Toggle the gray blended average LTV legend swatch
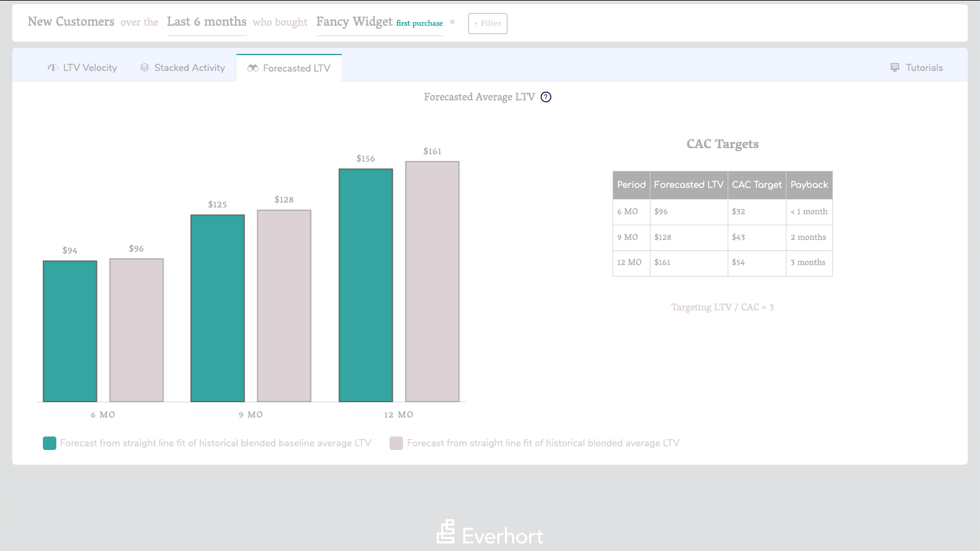 tap(396, 443)
